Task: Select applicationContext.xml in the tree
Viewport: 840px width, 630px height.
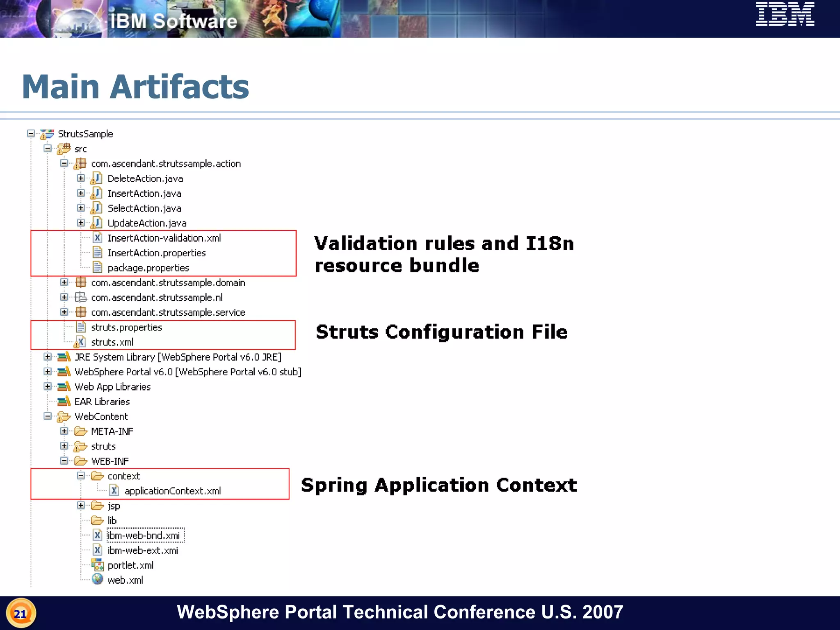Action: (x=172, y=491)
